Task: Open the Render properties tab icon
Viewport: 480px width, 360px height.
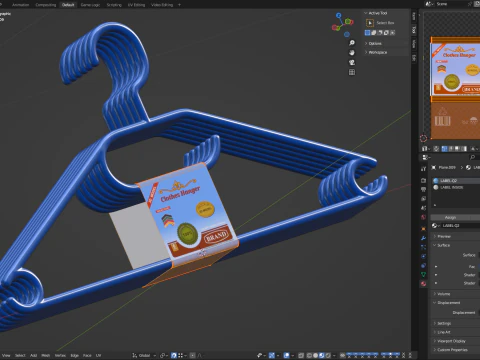Action: pyautogui.click(x=423, y=181)
